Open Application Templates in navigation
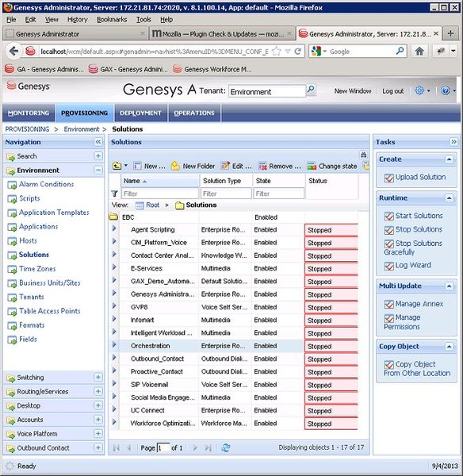 pyautogui.click(x=54, y=212)
